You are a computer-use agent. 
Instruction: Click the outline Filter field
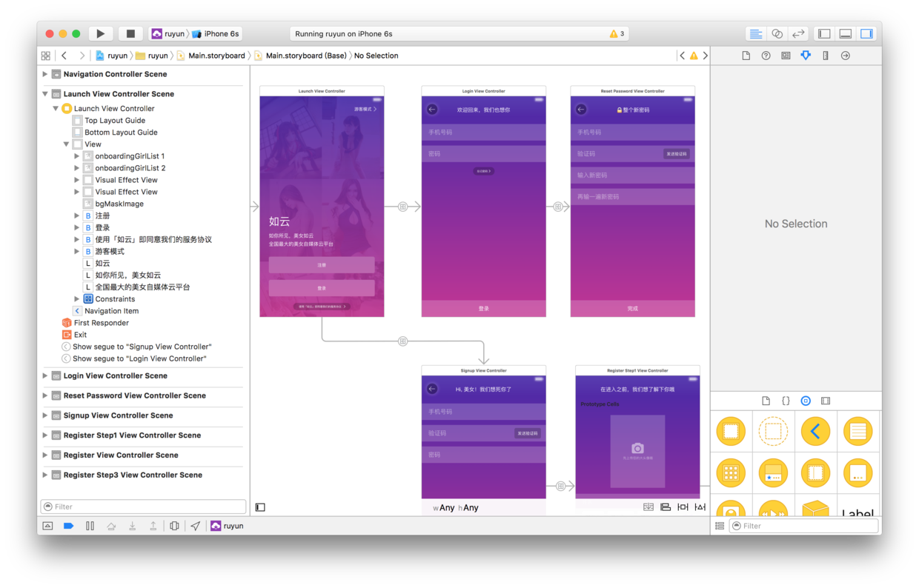pyautogui.click(x=143, y=507)
